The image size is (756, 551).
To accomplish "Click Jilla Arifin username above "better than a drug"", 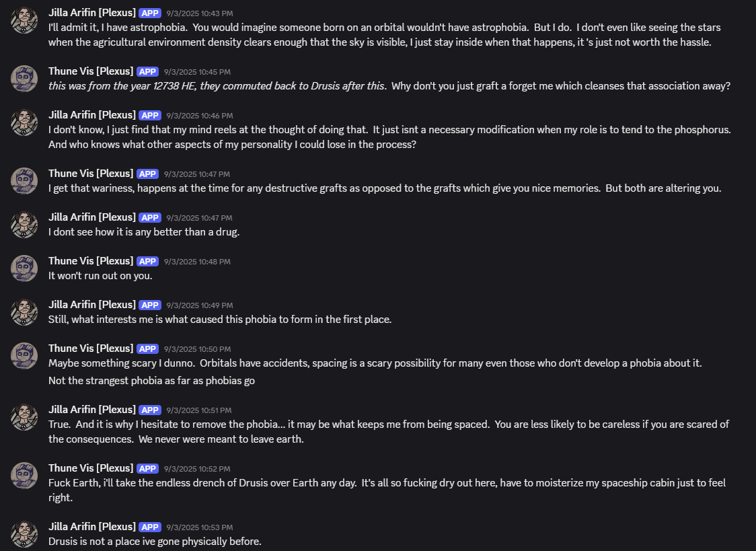I will 91,217.
